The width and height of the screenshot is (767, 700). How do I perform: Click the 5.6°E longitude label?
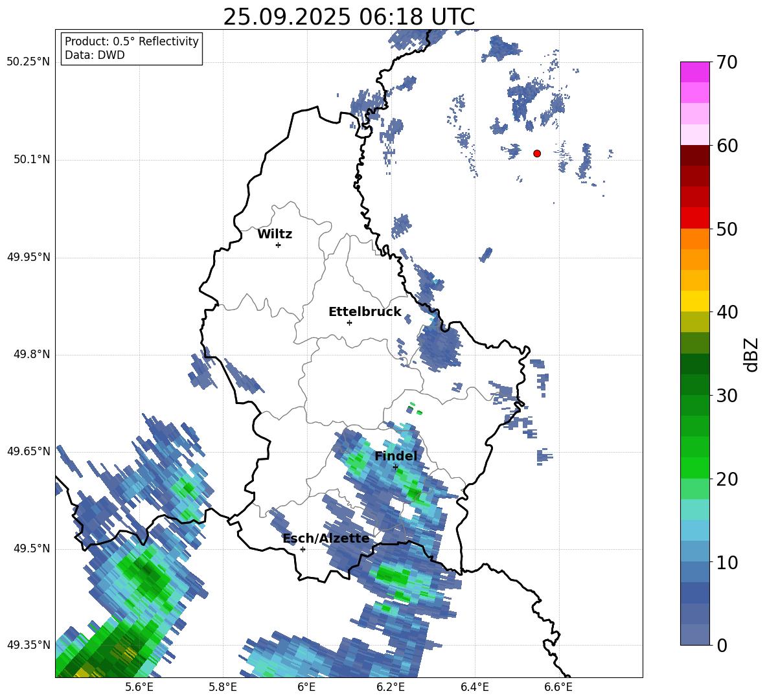(139, 687)
